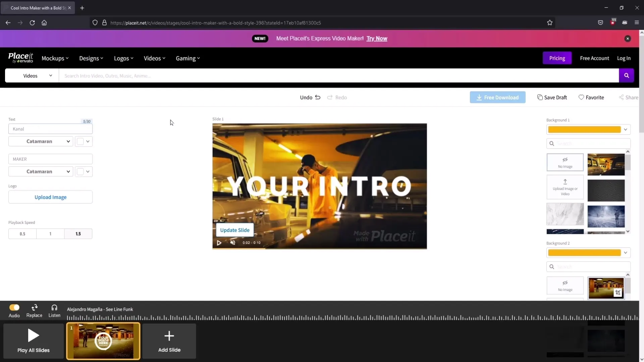Select the yellow Background 1 color swatch
The width and height of the screenshot is (644, 362).
coord(585,129)
